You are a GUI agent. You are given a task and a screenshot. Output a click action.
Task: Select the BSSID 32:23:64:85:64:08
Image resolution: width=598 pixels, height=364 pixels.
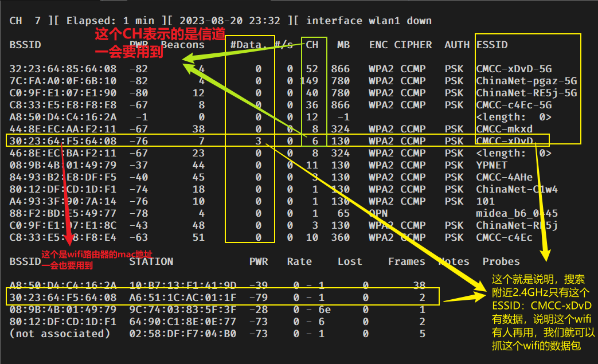(x=63, y=69)
